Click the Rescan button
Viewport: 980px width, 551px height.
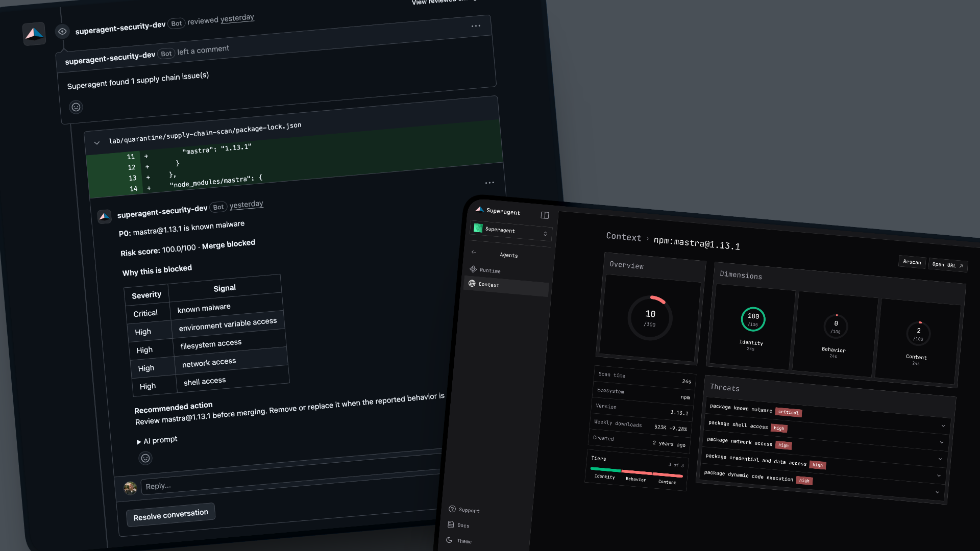tap(912, 262)
